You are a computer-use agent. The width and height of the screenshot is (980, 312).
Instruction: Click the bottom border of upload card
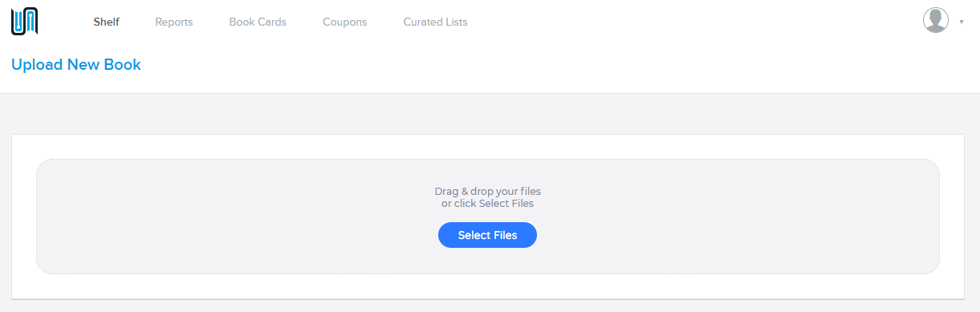coord(487,299)
